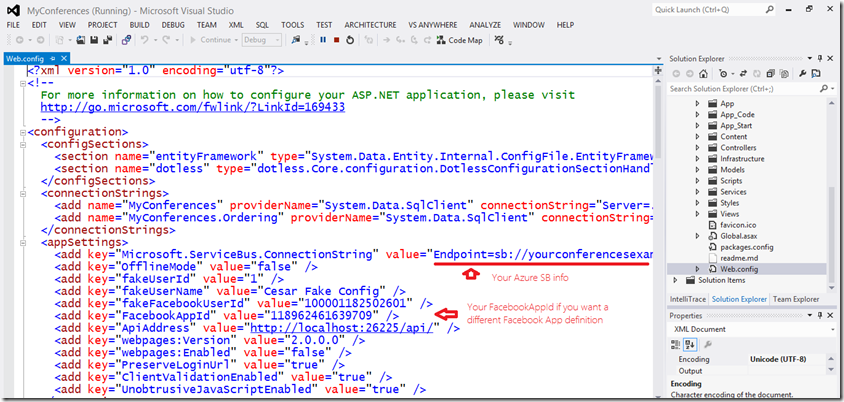Screen dimensions: 844x402
Task: Switch to the Team Explorer tab
Action: coord(795,299)
